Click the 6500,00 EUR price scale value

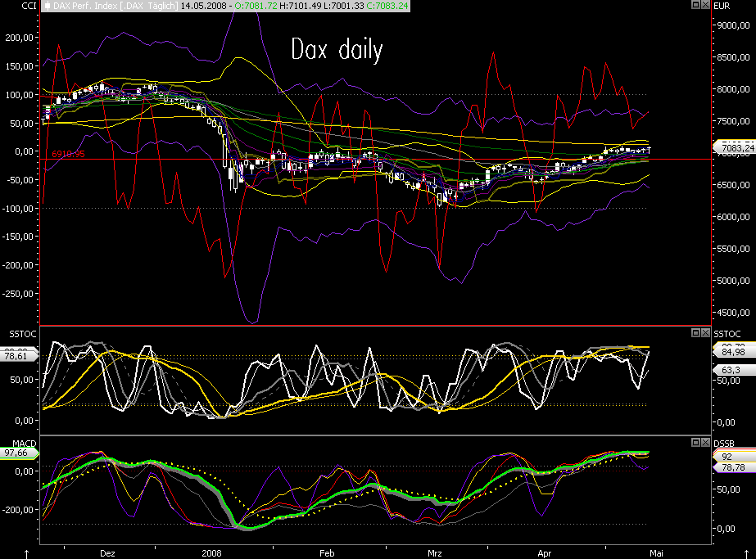click(734, 185)
